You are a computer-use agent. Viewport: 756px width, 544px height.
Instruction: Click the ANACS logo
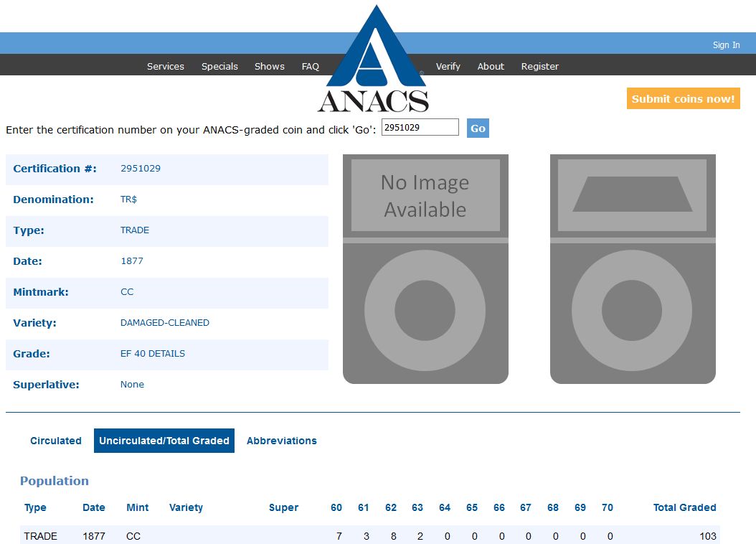[x=373, y=59]
